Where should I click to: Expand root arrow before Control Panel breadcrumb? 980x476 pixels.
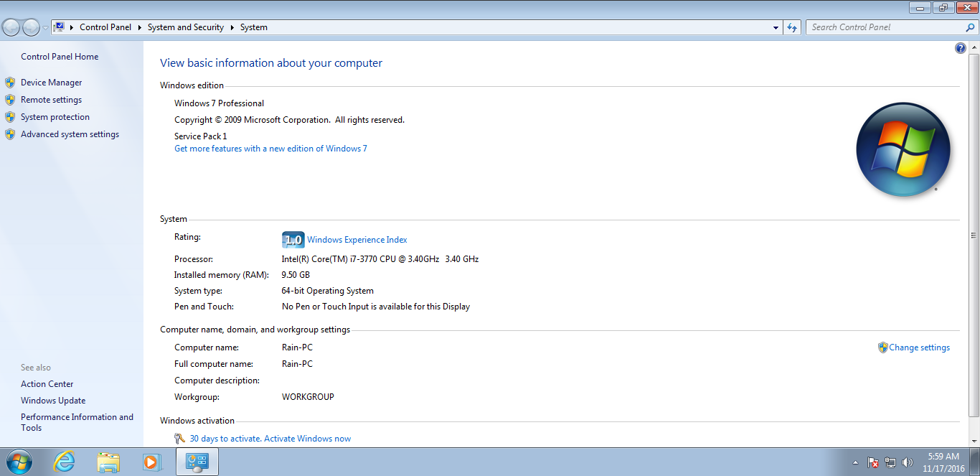tap(72, 27)
